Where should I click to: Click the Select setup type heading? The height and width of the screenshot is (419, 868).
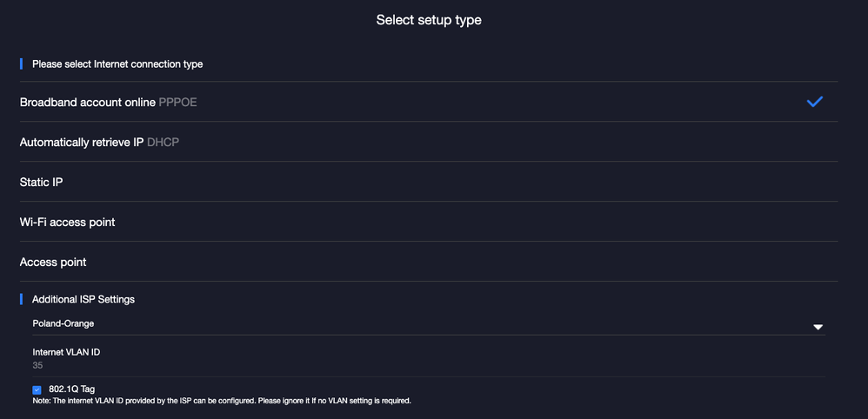tap(429, 20)
